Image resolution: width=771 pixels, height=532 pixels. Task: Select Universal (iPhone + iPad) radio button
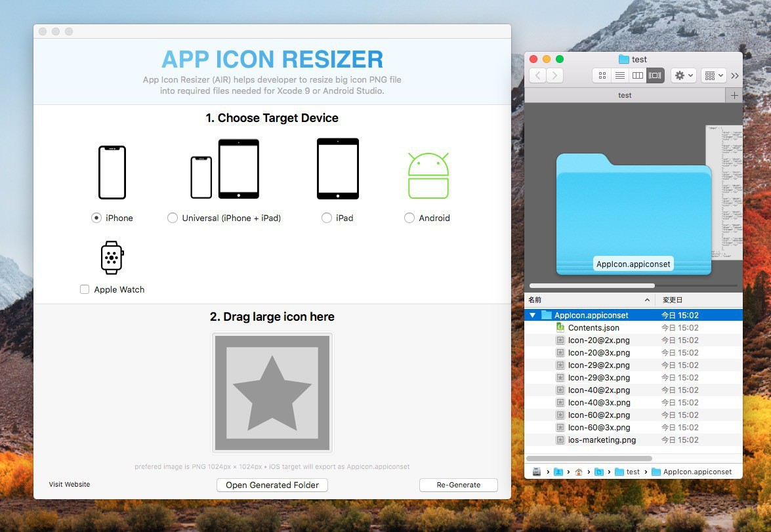point(172,218)
